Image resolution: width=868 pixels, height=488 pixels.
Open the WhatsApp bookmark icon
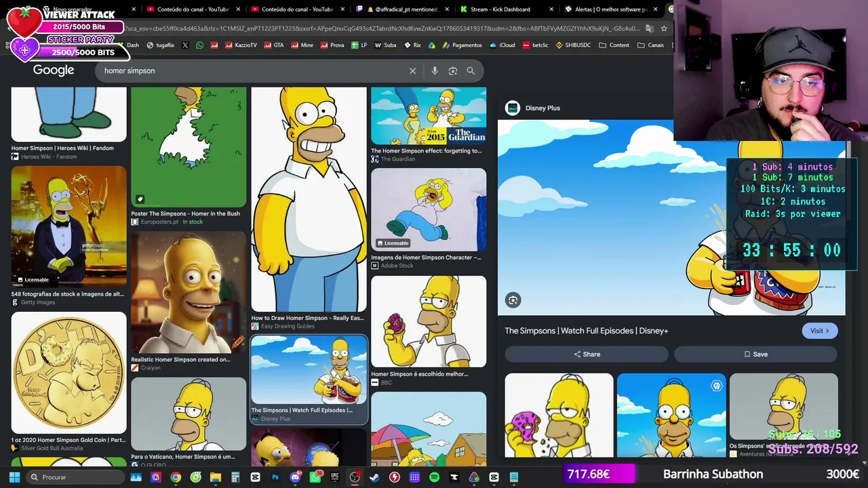pyautogui.click(x=199, y=45)
